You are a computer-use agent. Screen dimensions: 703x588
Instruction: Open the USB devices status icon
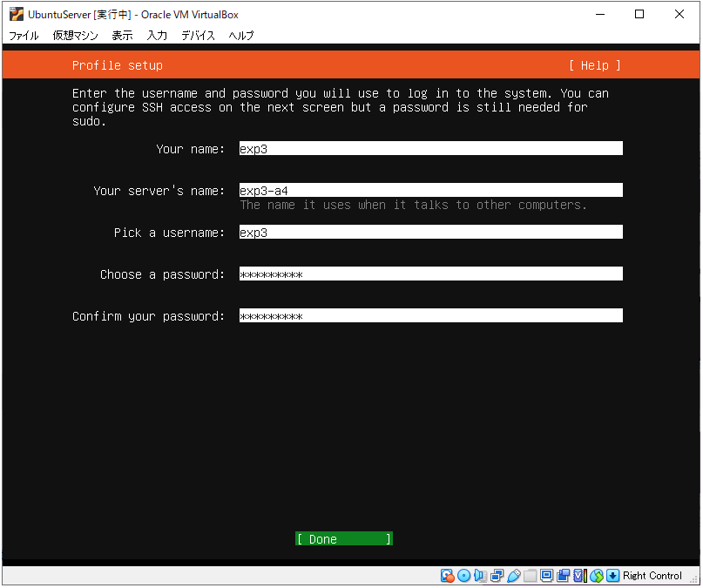[513, 576]
